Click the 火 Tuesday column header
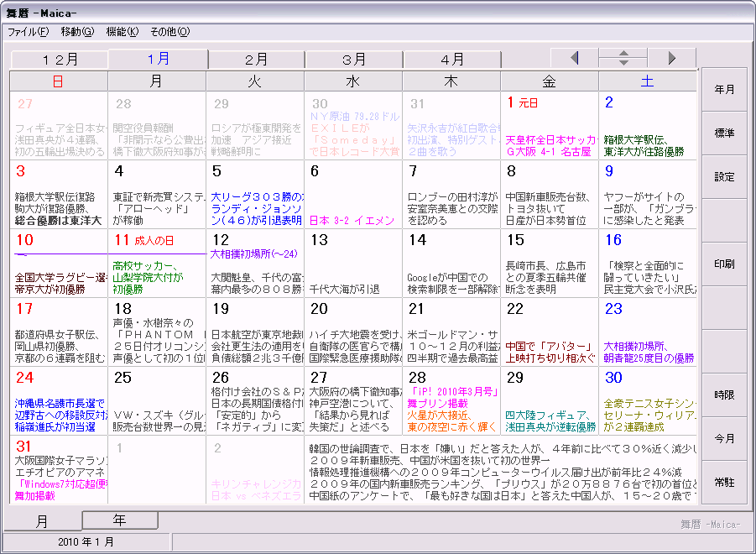This screenshot has height=554, width=756. pos(255,81)
